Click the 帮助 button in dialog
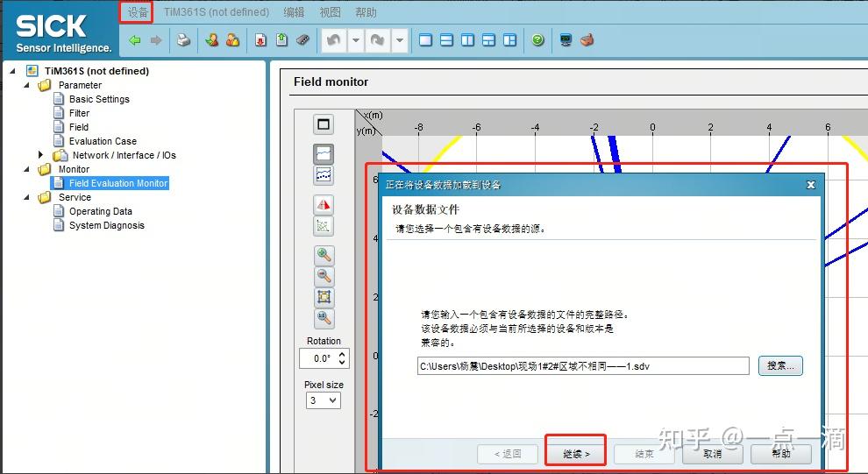 781,454
